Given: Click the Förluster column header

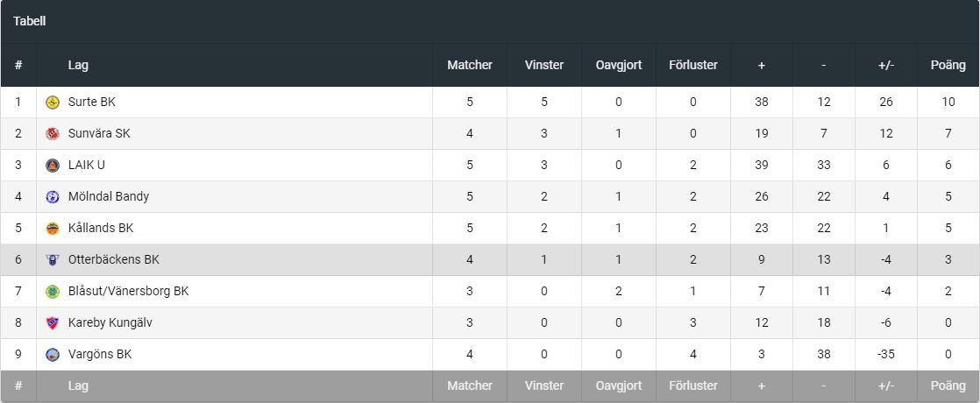Looking at the screenshot, I should point(693,65).
